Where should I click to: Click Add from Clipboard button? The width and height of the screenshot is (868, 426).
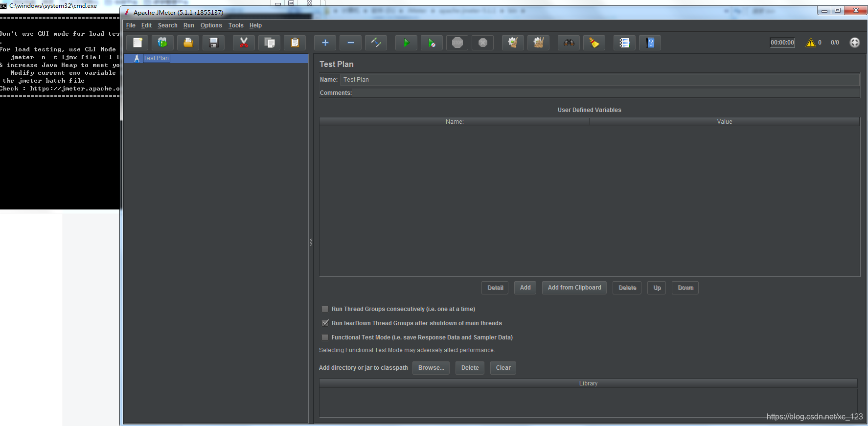coord(574,288)
